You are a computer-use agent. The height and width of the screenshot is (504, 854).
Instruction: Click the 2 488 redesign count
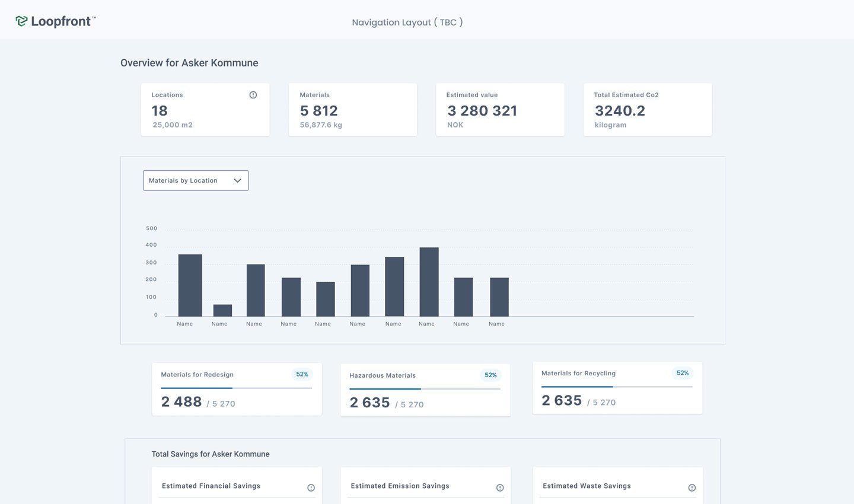click(181, 402)
